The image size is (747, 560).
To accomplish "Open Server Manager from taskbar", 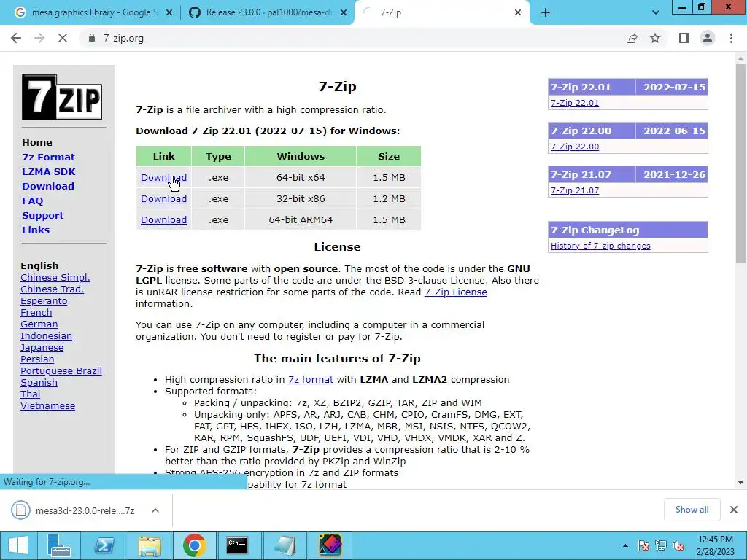I will point(59,545).
